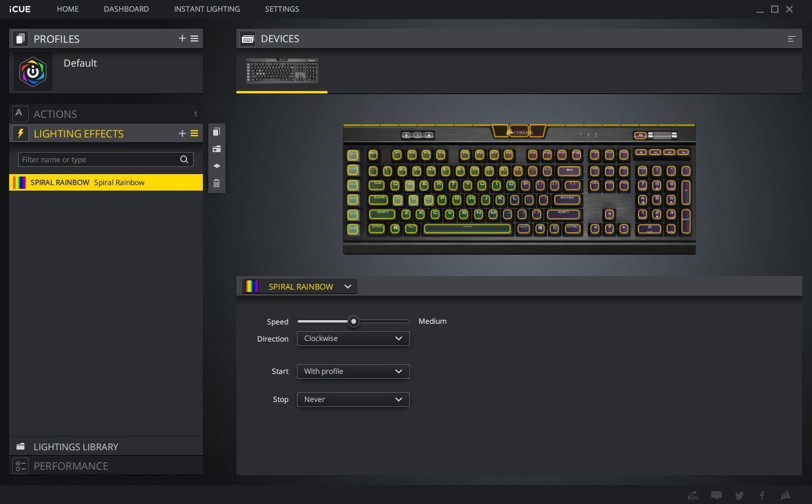Open Lighting Effects options menu

pos(194,133)
